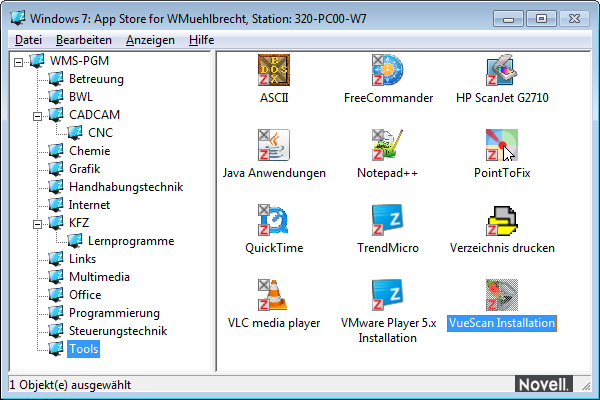The image size is (600, 400).
Task: Click the Handhabungstechnik folder icon in tree
Action: click(56, 187)
